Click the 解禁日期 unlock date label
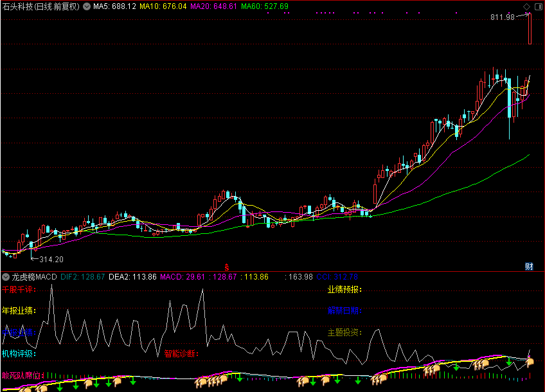Image resolution: width=545 pixels, height=392 pixels. coord(344,311)
